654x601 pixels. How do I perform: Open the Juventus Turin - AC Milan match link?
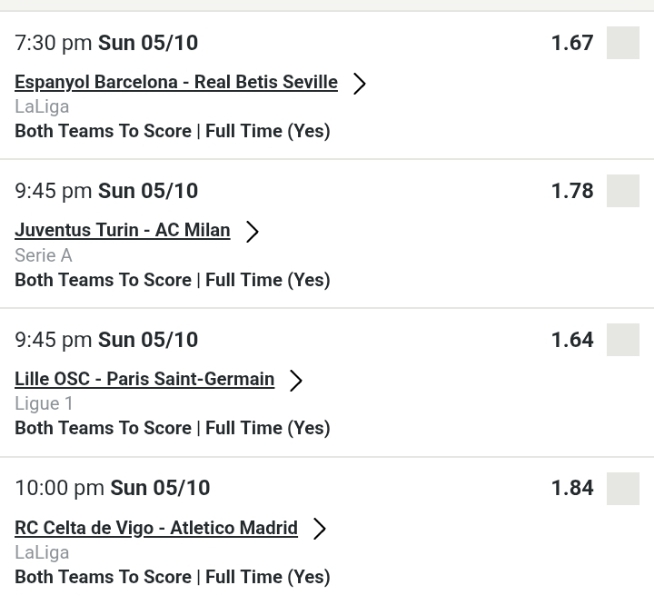point(122,230)
